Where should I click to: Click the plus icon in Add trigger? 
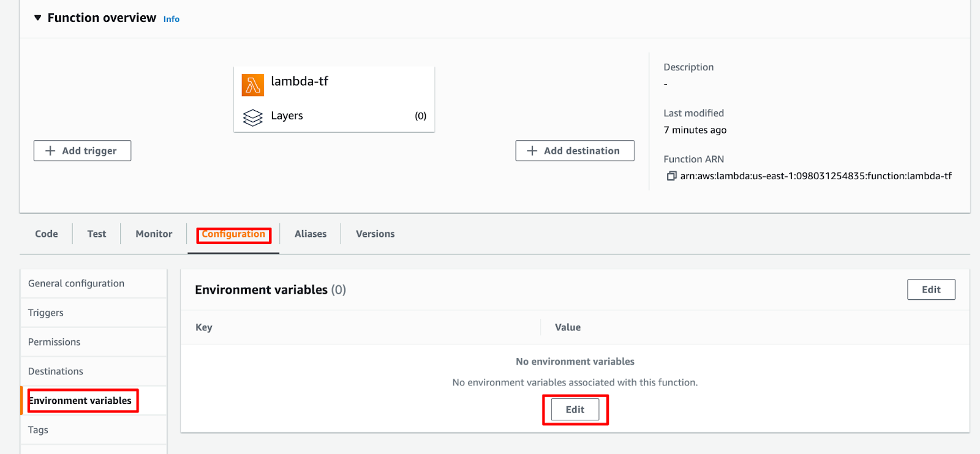pyautogui.click(x=50, y=151)
